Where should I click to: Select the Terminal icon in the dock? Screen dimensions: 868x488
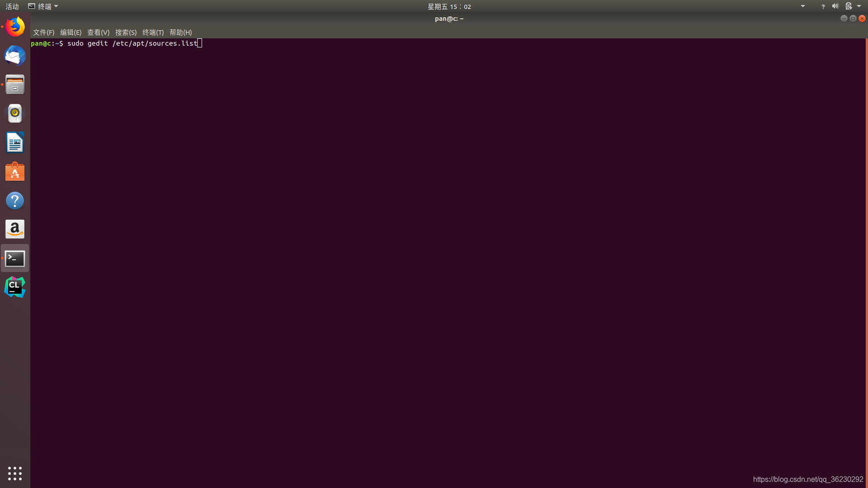[x=15, y=258]
